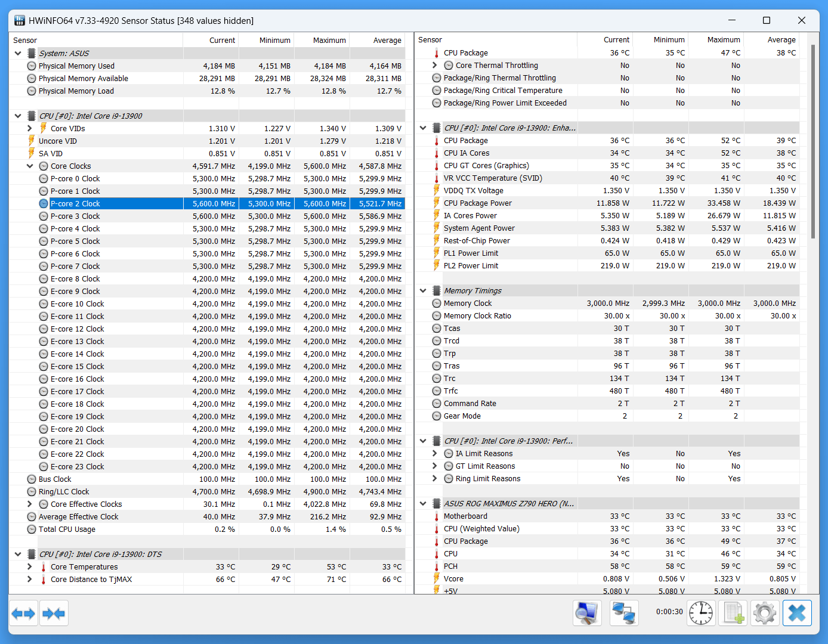Click the HWiNFO64 app icon in title bar

(20, 20)
